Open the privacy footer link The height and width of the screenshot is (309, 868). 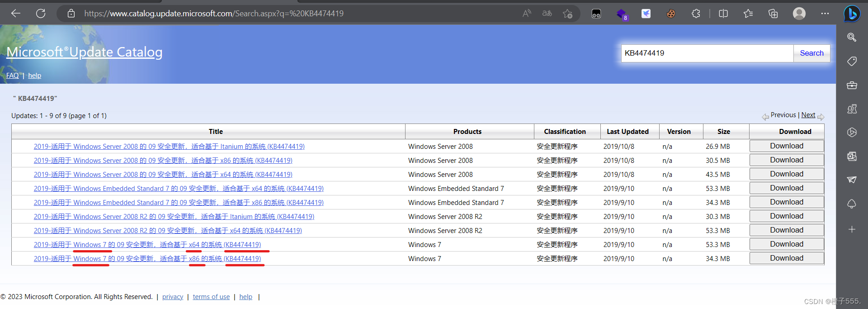pyautogui.click(x=173, y=297)
